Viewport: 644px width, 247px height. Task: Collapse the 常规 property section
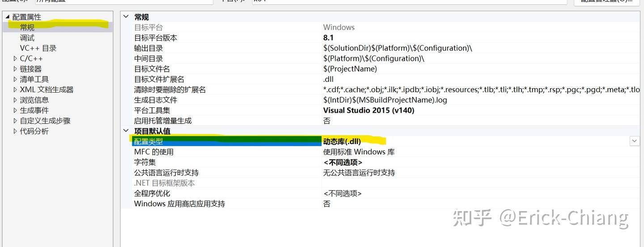point(126,17)
